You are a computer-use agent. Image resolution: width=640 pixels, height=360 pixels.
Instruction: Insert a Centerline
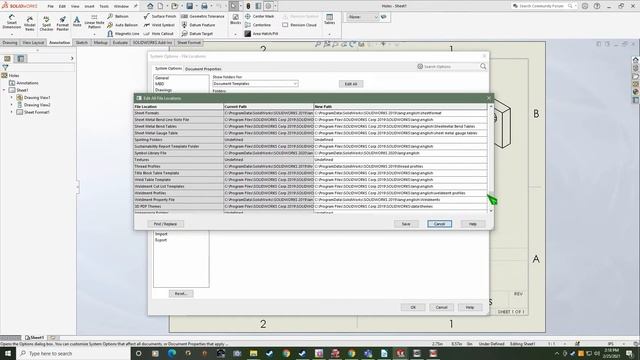(258, 25)
